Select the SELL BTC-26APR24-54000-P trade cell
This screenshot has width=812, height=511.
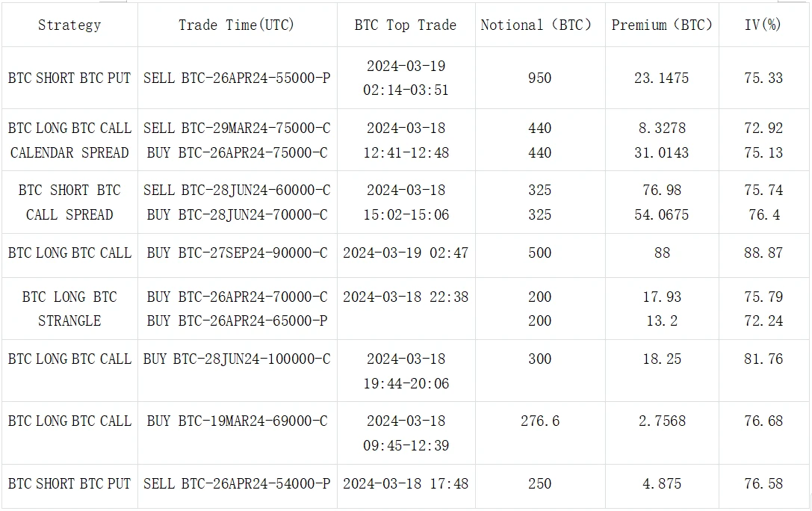[237, 483]
